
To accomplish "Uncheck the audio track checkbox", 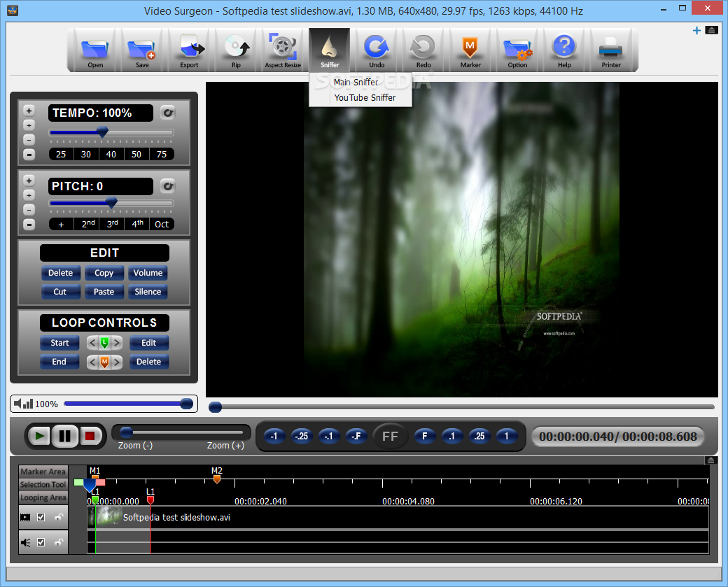I will pyautogui.click(x=41, y=542).
